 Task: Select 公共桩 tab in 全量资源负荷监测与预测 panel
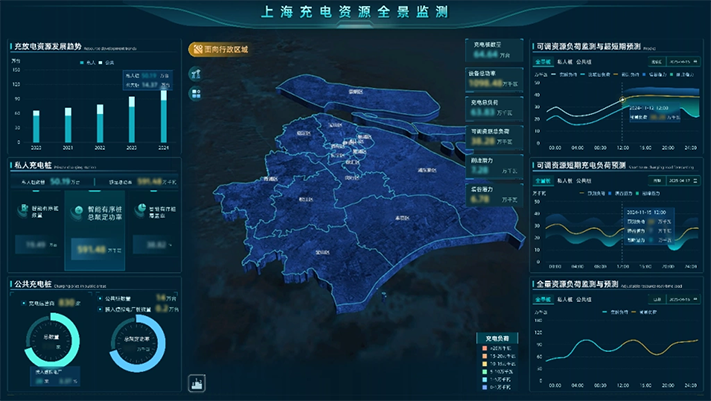click(x=585, y=299)
